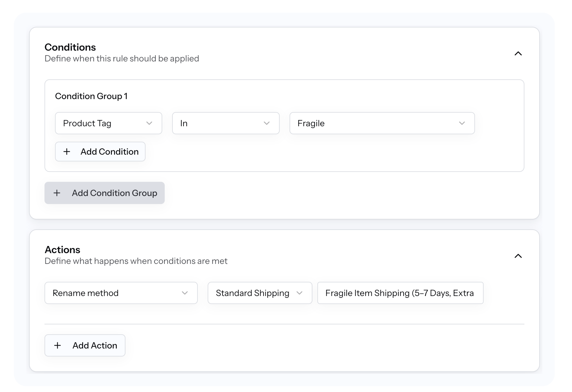Screen dimensions: 572x392
Task: Click the Condition Group 1 label
Action: pyautogui.click(x=91, y=96)
